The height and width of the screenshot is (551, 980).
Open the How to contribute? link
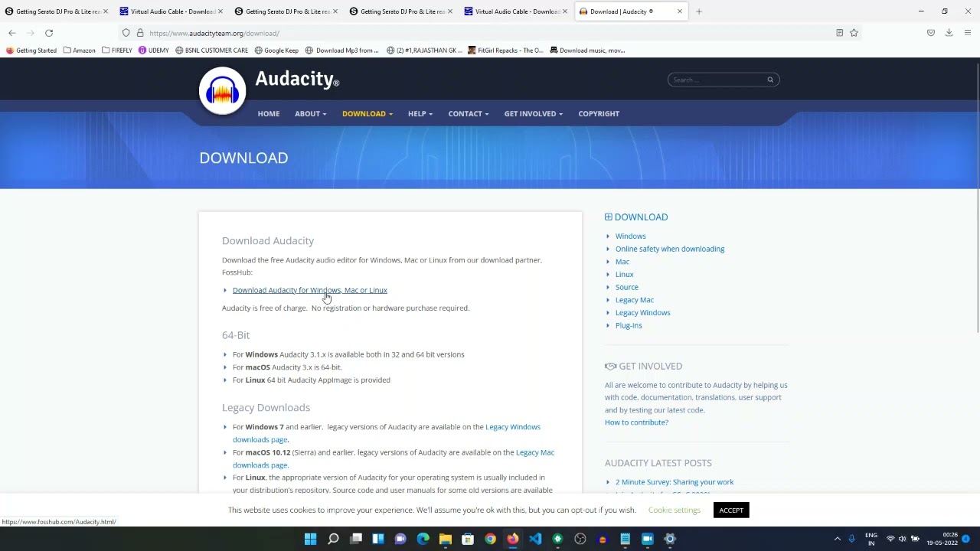[636, 422]
